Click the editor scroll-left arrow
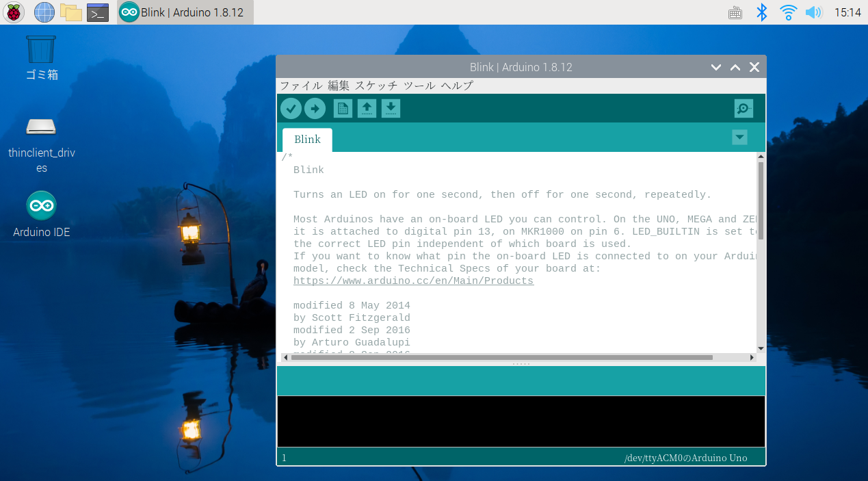This screenshot has height=481, width=868. click(x=285, y=357)
